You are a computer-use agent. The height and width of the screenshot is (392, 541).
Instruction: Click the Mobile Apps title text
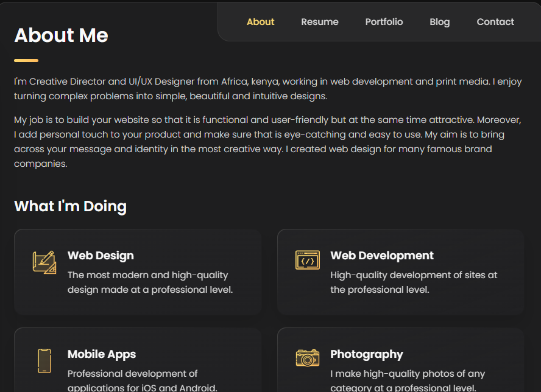click(x=101, y=354)
